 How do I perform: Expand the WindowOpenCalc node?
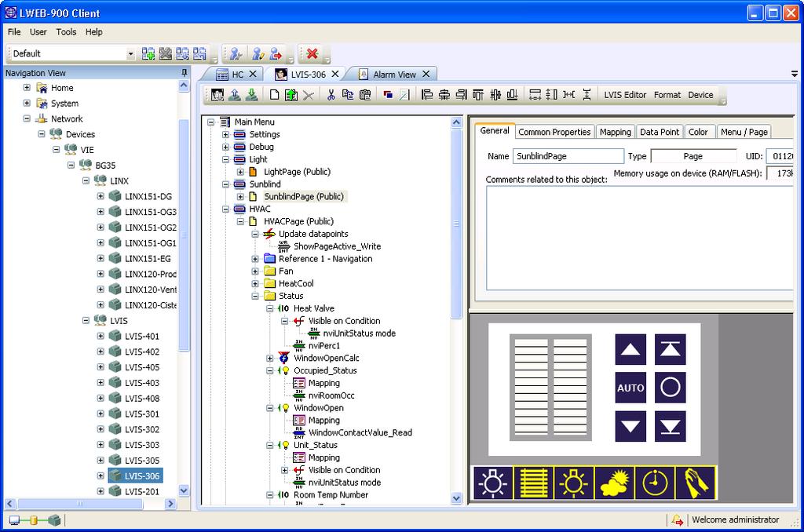(270, 358)
